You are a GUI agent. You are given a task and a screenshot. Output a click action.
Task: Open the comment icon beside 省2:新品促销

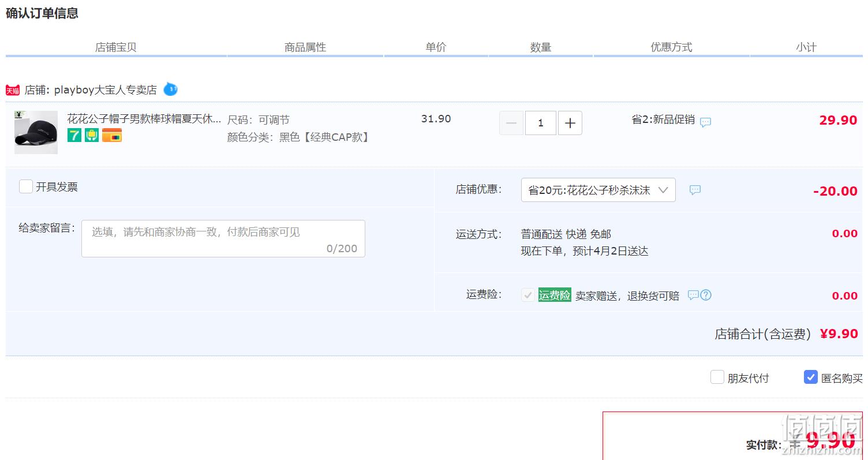coord(705,122)
